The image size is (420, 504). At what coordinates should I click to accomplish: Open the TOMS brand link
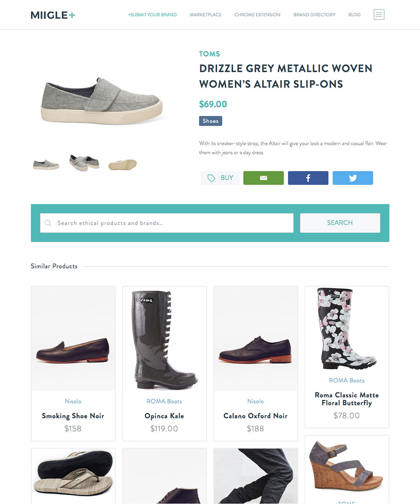[x=210, y=54]
